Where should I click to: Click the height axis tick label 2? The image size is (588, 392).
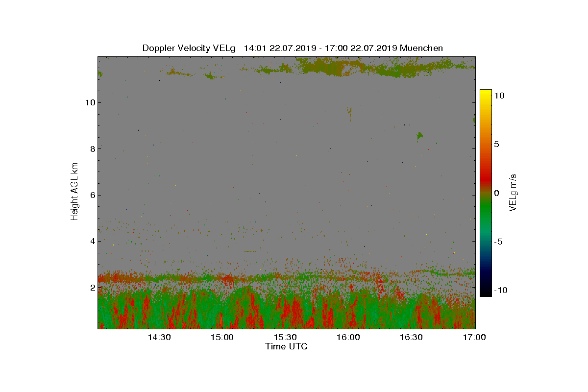point(92,287)
